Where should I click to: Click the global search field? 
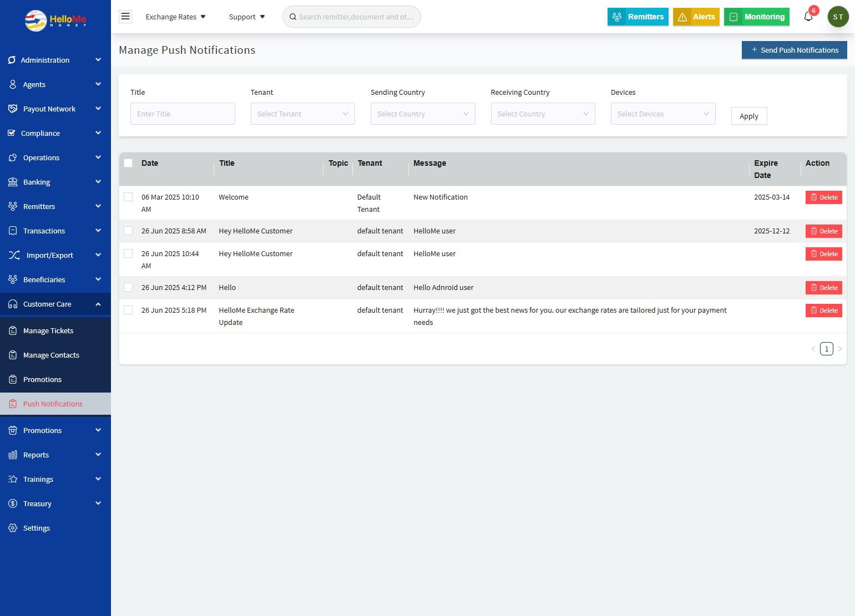pos(352,17)
